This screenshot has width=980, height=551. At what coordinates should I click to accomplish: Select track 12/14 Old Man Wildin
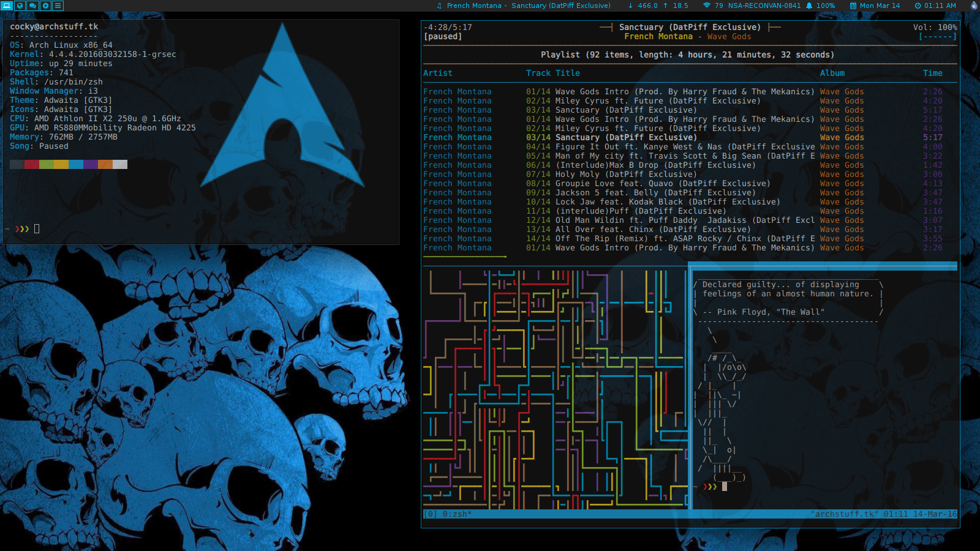(x=683, y=220)
